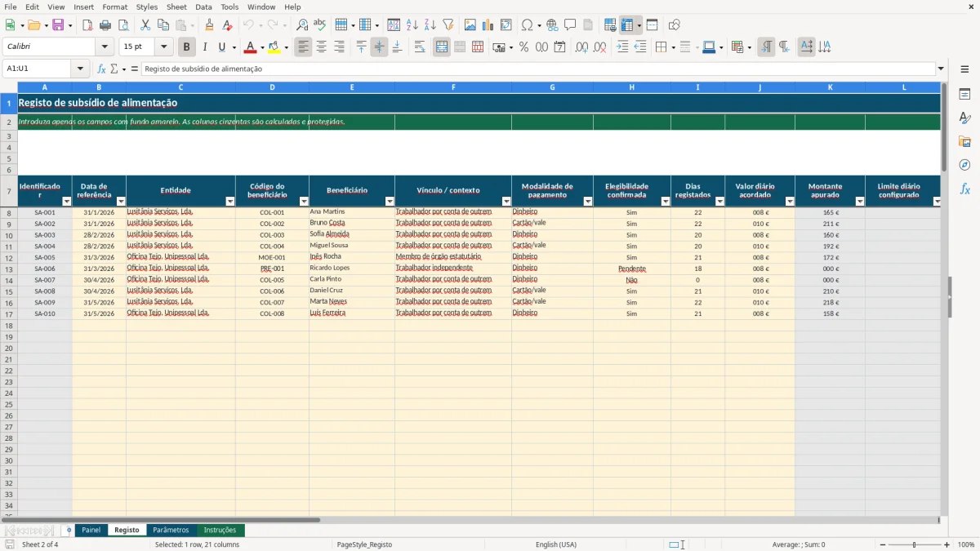980x551 pixels.
Task: Open Font Name dropdown
Action: 105,47
